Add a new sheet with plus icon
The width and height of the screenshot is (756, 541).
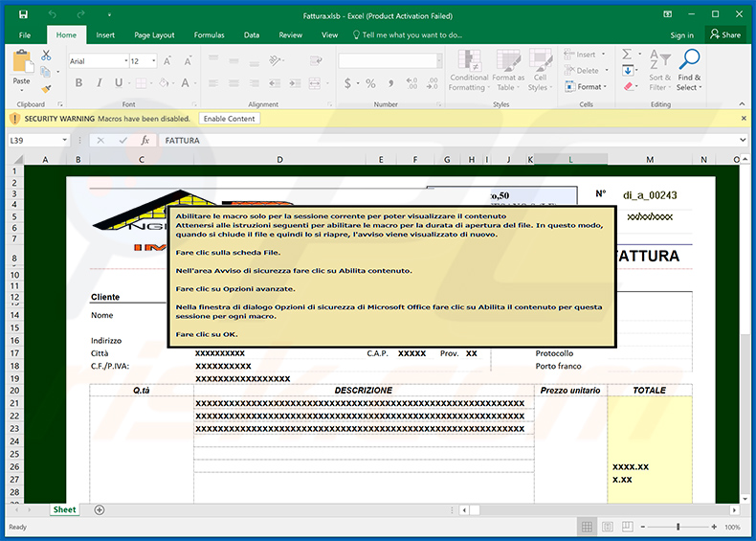(x=100, y=510)
